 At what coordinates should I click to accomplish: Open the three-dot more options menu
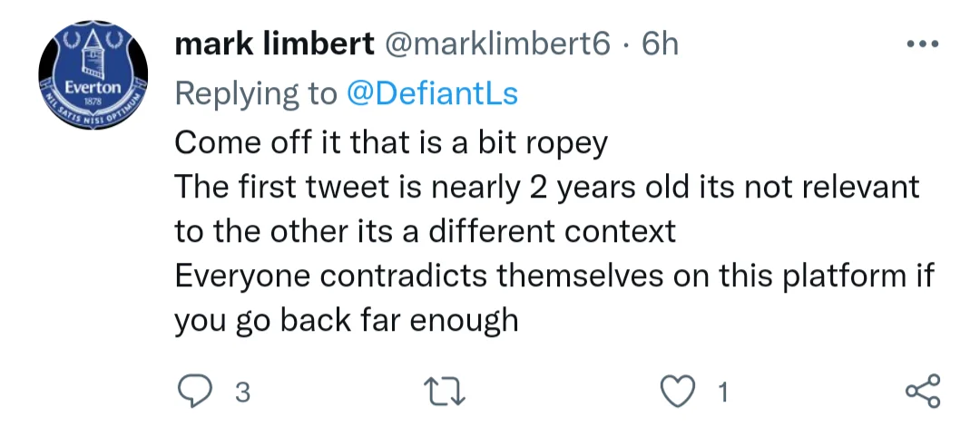coord(924,44)
